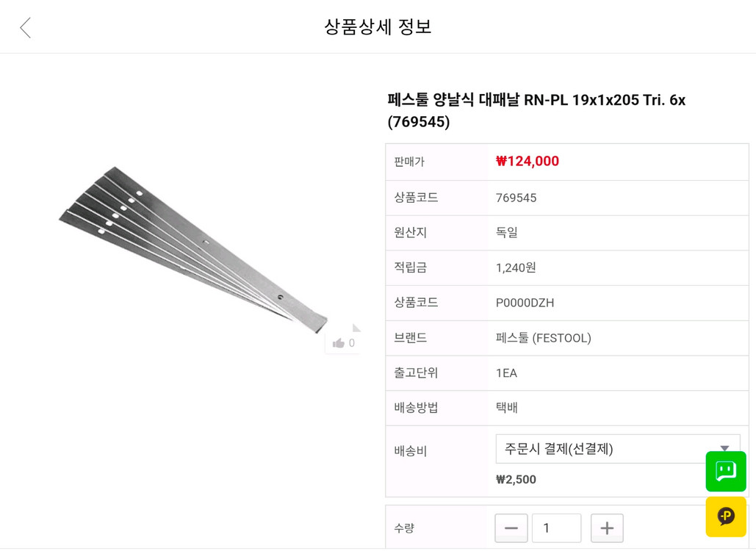Select the red price ₩124,000
This screenshot has width=756, height=551.
coord(527,162)
